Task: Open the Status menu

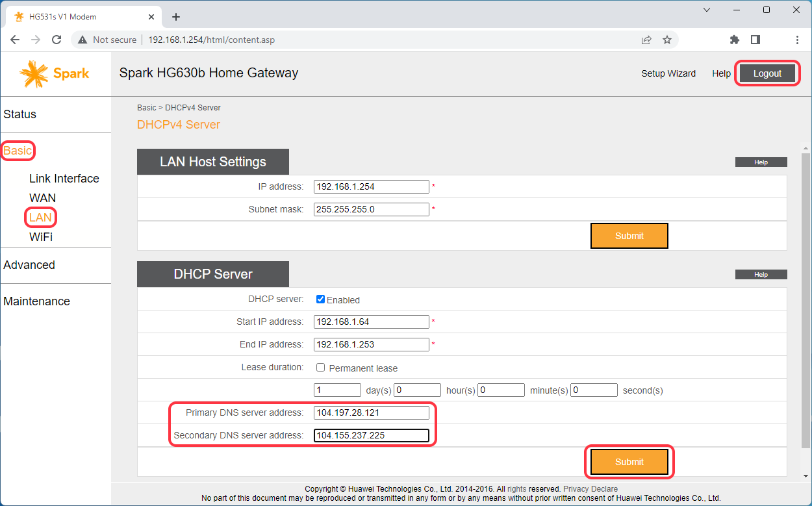Action: (20, 114)
